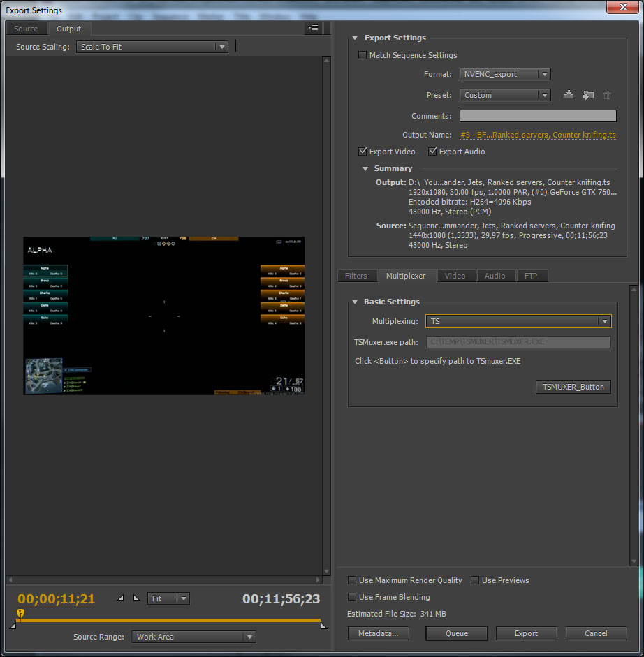Toggle the Export Audio checkbox

432,152
